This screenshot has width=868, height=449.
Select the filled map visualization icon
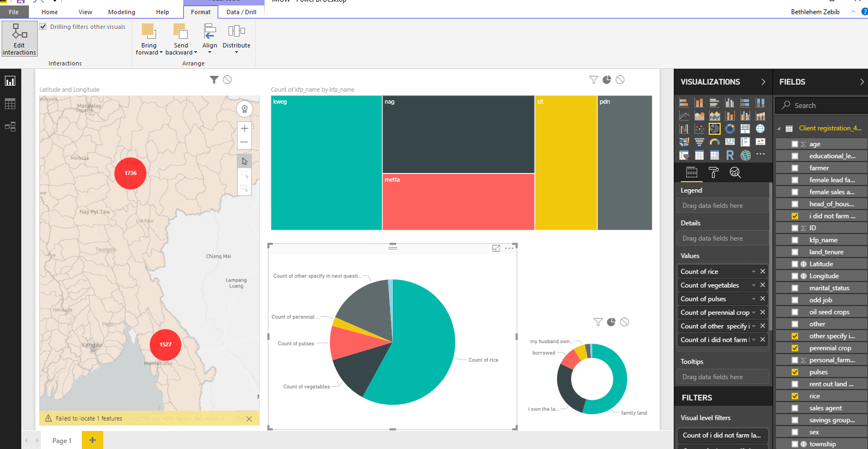click(x=684, y=142)
